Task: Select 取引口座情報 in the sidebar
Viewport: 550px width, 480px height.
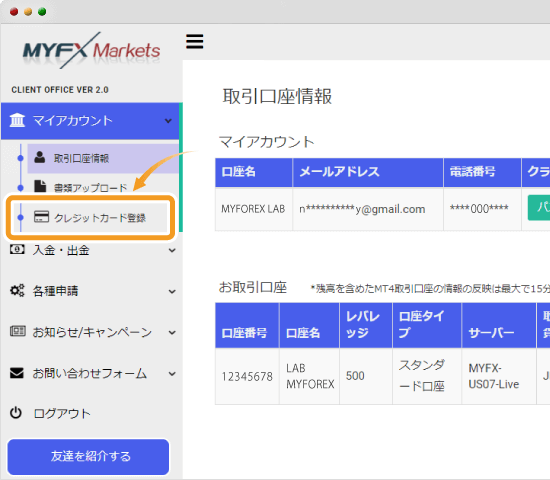Action: [103, 158]
